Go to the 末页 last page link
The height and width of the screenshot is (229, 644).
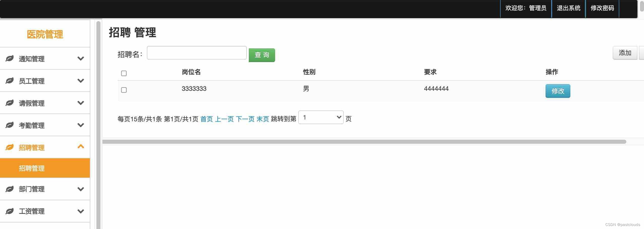click(263, 119)
